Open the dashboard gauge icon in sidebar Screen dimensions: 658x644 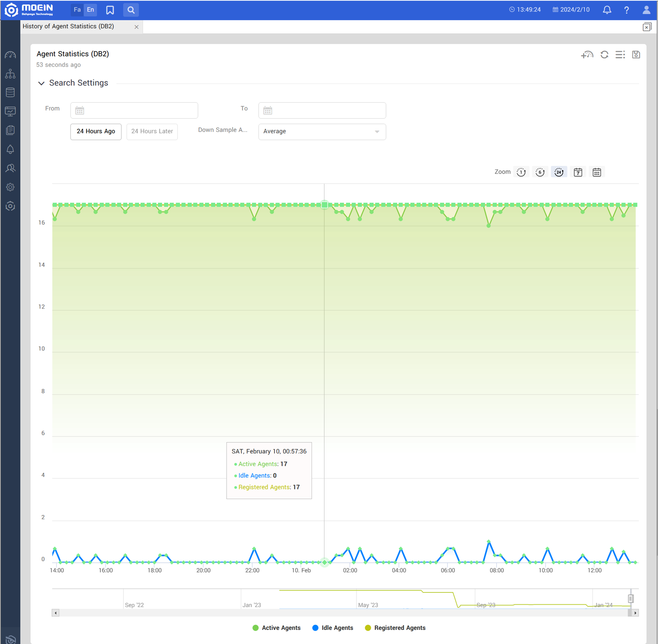10,55
